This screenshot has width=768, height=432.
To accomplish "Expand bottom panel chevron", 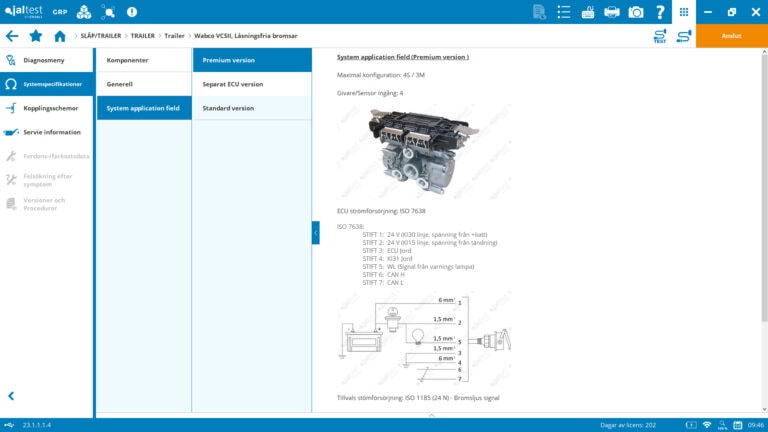I will pos(432,415).
